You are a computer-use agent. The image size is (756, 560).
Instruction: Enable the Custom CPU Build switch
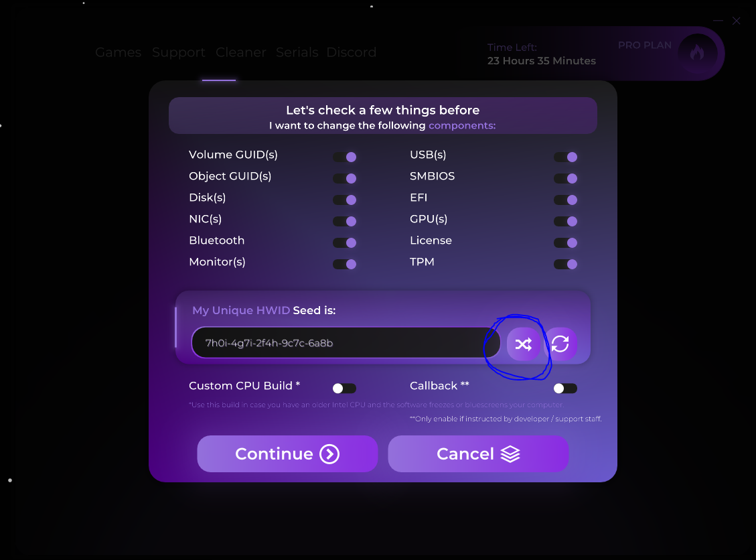(344, 389)
